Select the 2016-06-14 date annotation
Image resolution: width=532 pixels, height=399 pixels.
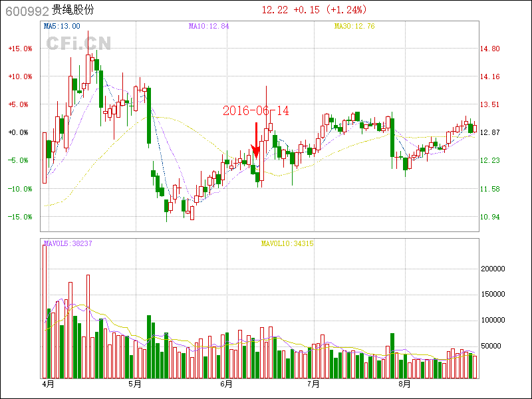[x=256, y=111]
